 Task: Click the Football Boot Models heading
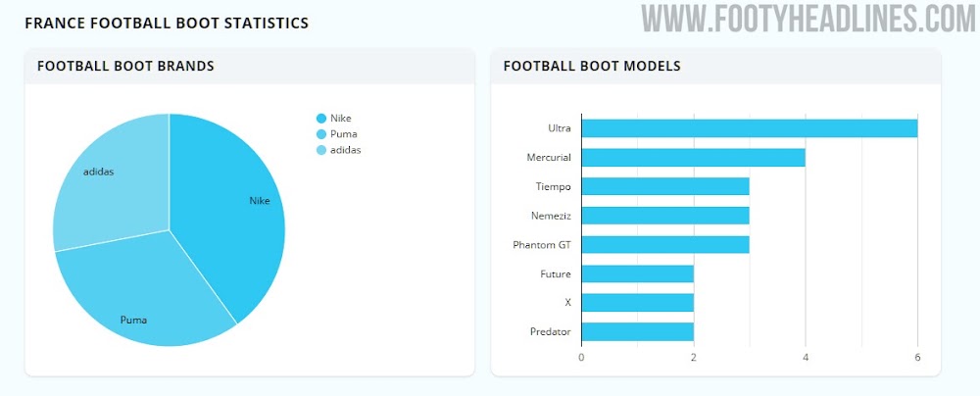coord(592,67)
